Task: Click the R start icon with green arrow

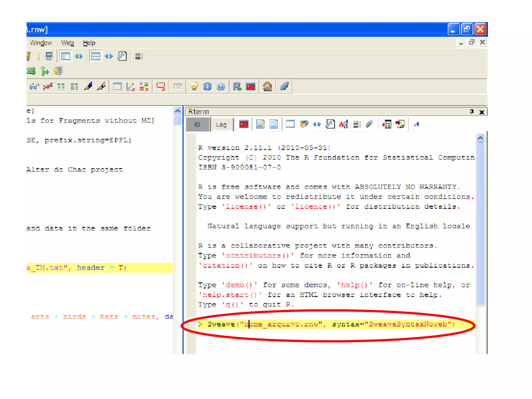Action: point(237,87)
